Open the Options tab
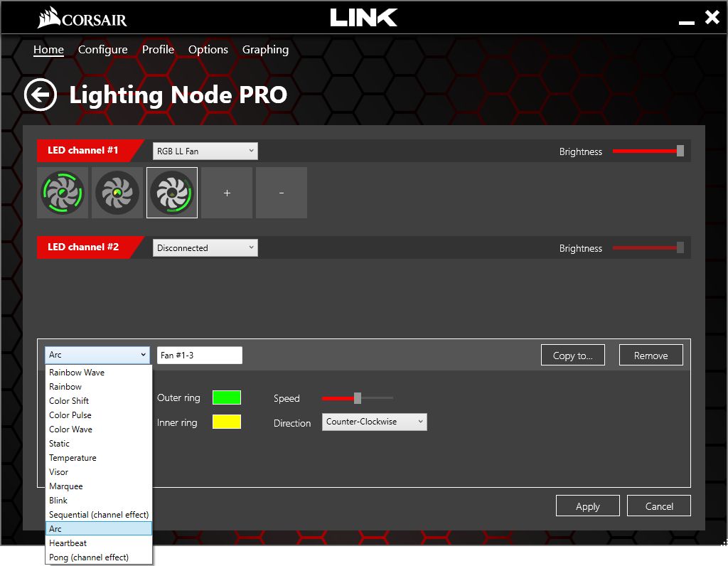 pyautogui.click(x=208, y=50)
